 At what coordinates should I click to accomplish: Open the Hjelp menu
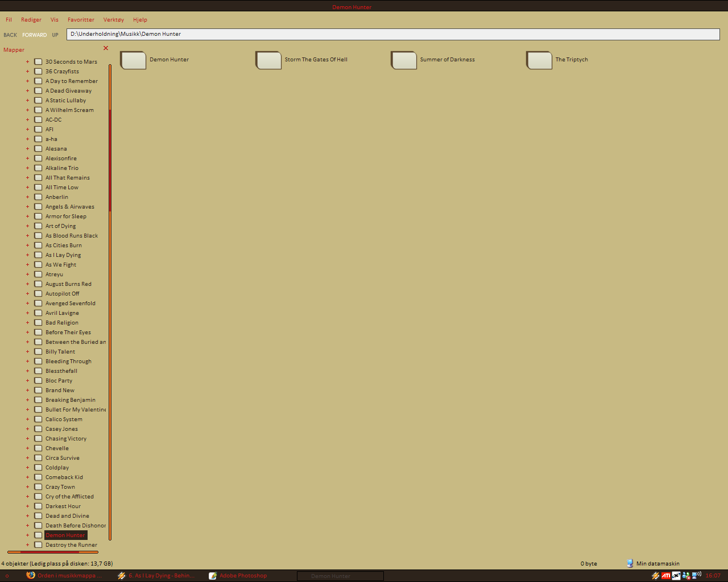point(140,19)
